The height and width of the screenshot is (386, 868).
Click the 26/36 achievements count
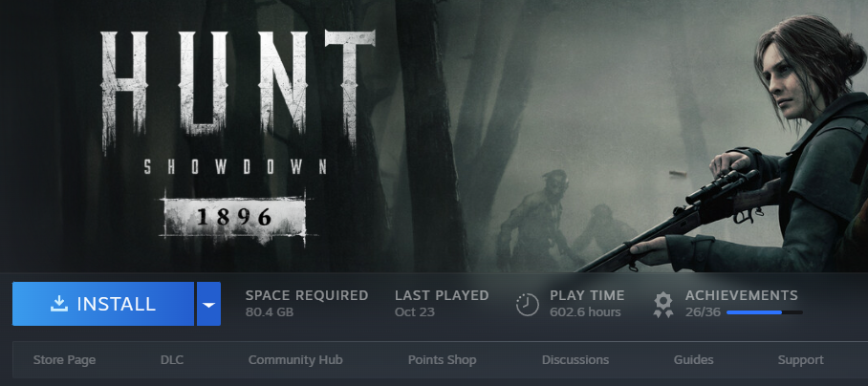[x=703, y=312]
